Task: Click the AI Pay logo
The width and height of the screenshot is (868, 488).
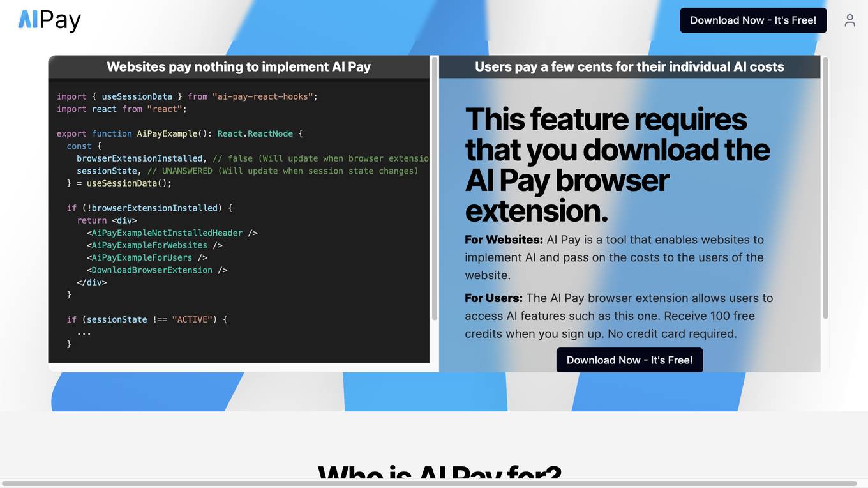Action: [49, 20]
